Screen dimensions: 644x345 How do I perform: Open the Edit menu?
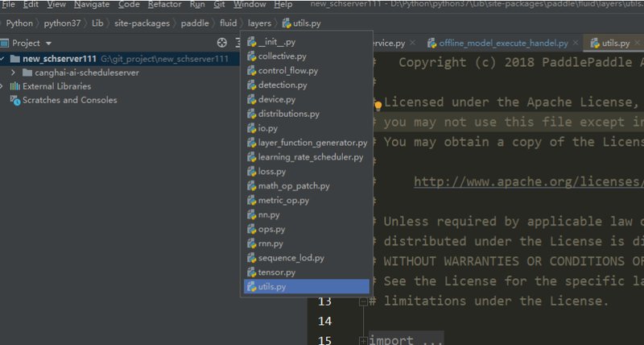31,5
